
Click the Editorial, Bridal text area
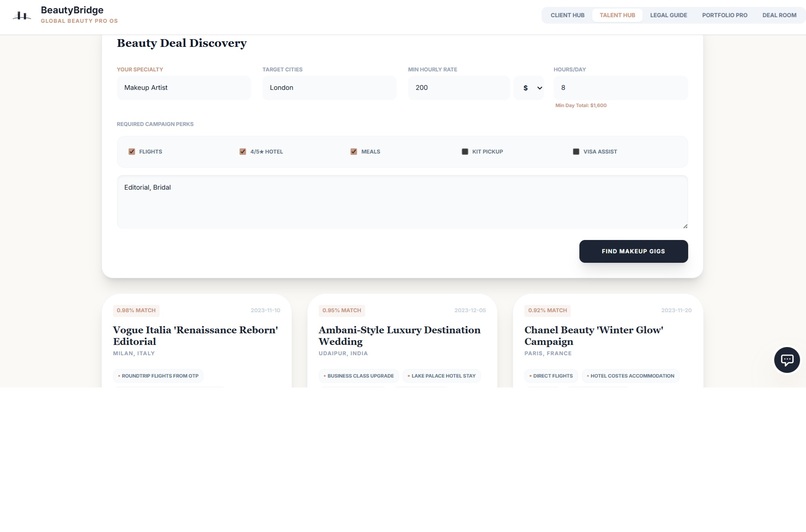point(402,202)
